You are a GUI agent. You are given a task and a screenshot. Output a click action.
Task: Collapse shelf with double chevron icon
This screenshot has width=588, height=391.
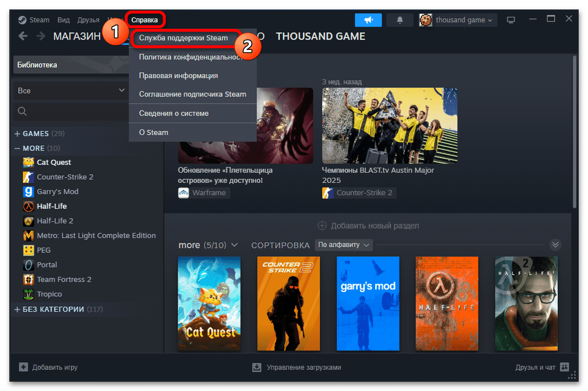[556, 245]
